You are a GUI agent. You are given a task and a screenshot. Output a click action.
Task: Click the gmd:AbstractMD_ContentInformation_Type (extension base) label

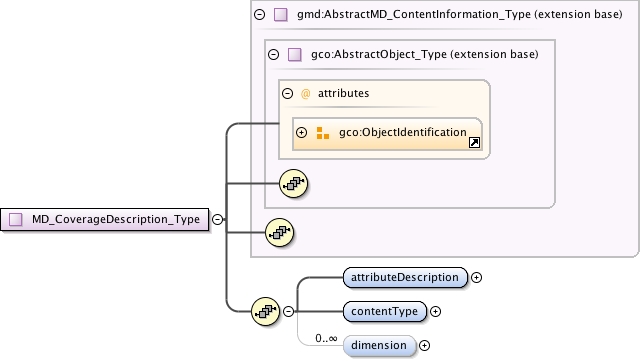coord(459,15)
